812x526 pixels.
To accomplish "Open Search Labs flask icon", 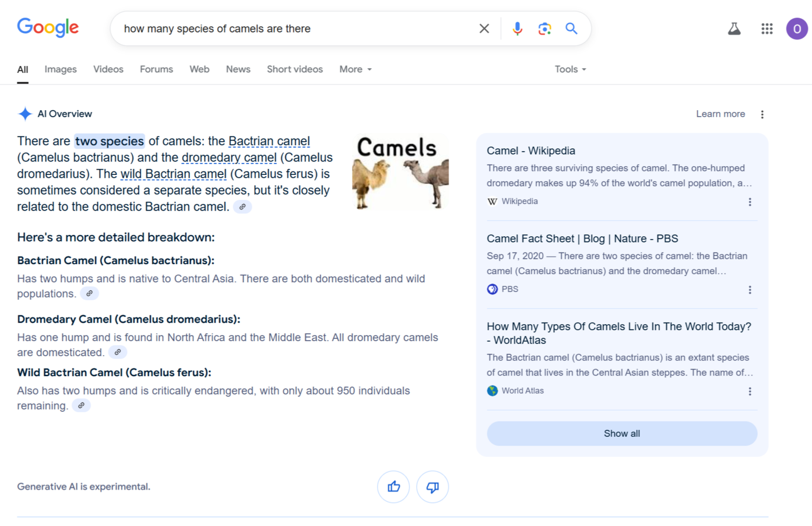I will (734, 29).
